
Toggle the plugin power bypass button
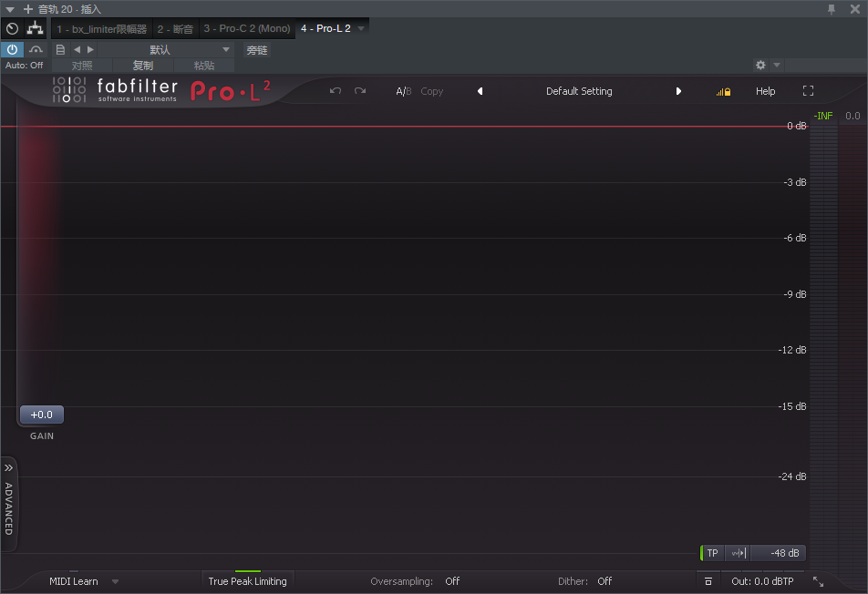click(x=12, y=50)
